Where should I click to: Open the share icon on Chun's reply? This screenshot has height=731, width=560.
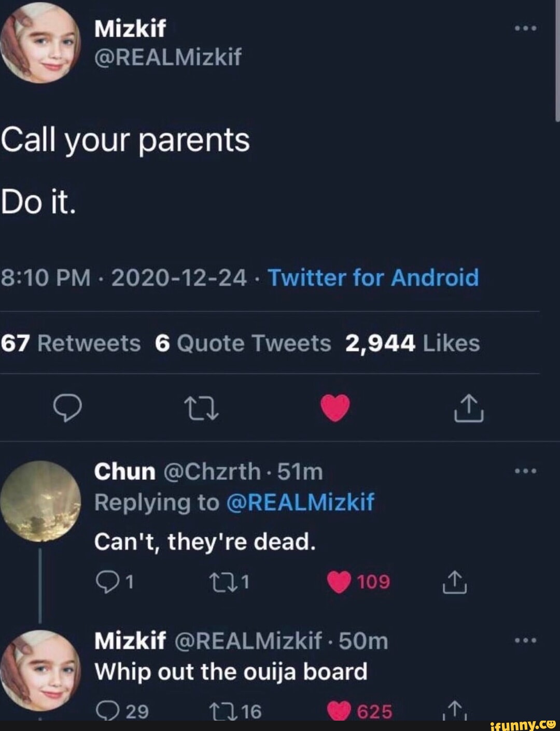point(454,581)
